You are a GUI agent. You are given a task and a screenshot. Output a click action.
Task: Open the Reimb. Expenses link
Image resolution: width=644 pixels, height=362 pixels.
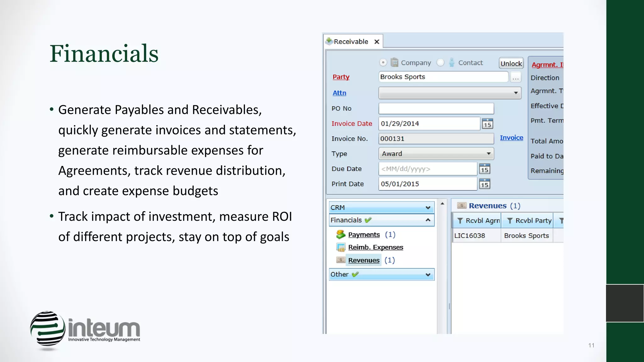pos(376,247)
